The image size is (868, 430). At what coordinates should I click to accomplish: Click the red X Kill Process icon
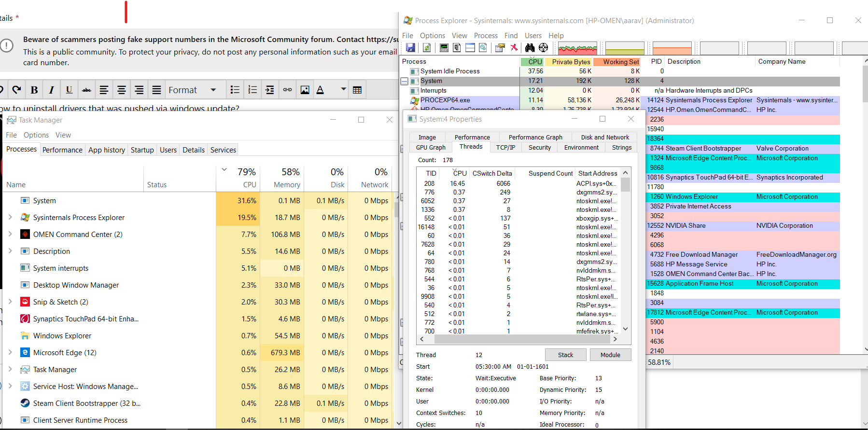tap(514, 48)
